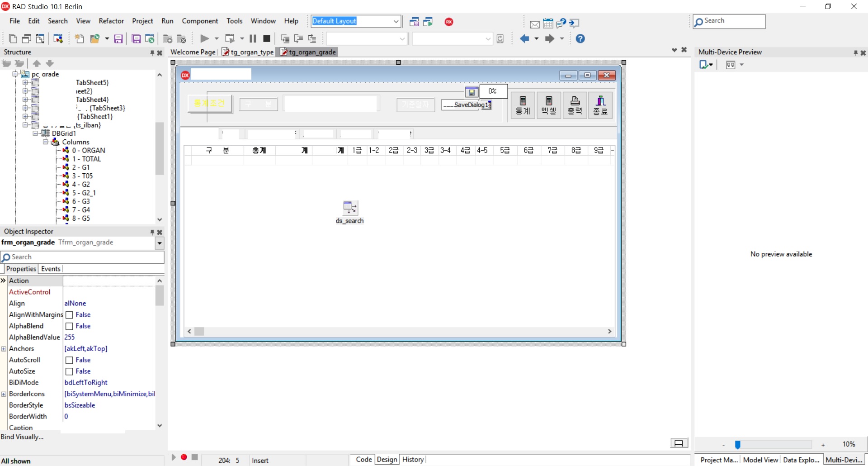The width and height of the screenshot is (868, 466).
Task: Open the Default Layout dropdown
Action: point(396,21)
